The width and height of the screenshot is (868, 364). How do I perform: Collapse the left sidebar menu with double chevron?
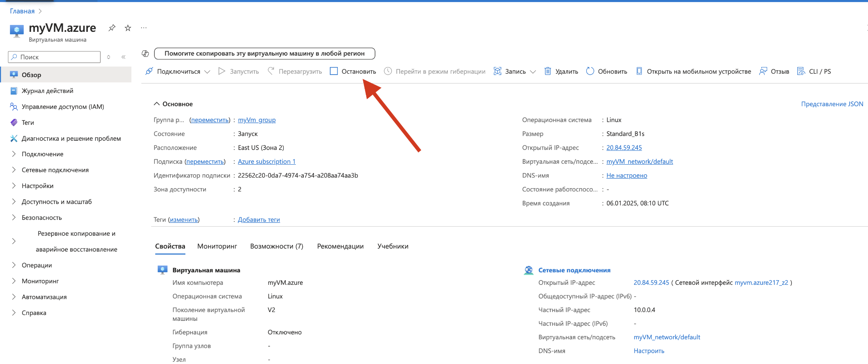pos(123,57)
